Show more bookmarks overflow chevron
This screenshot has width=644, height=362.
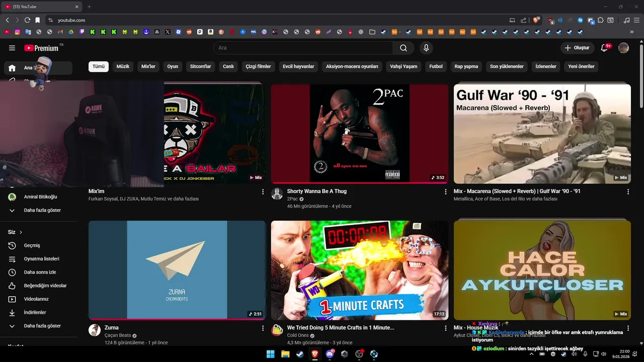click(632, 32)
